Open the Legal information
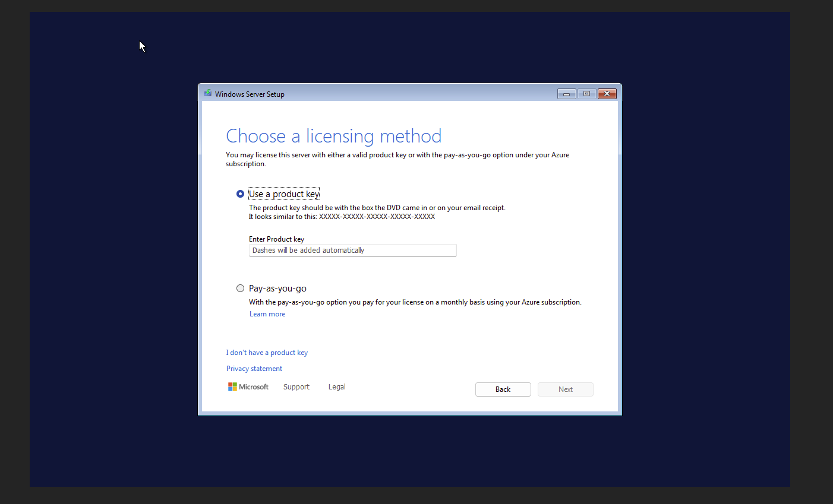 point(336,386)
